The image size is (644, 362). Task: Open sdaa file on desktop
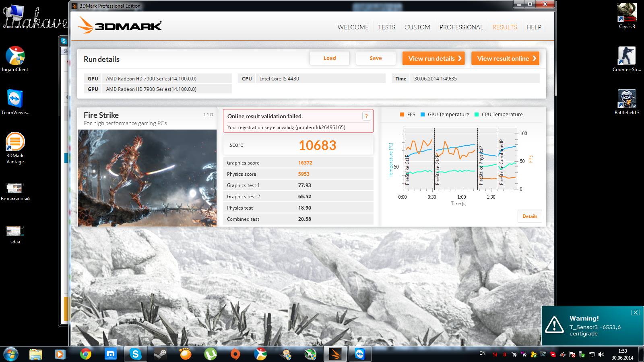[15, 235]
